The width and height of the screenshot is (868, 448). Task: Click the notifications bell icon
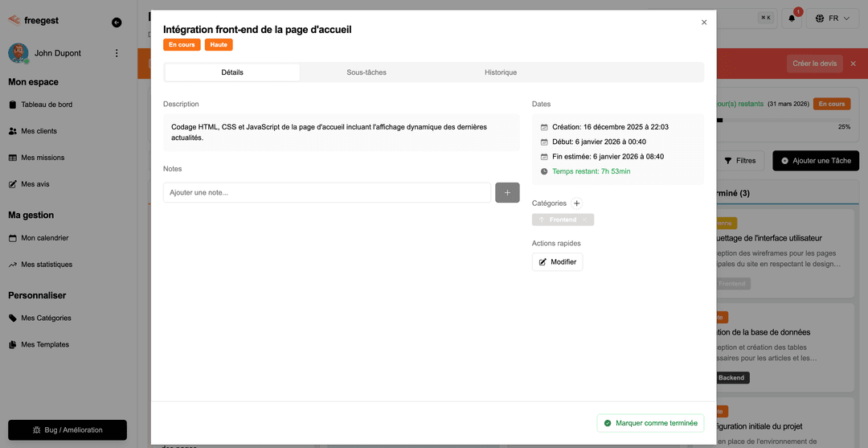pos(792,18)
